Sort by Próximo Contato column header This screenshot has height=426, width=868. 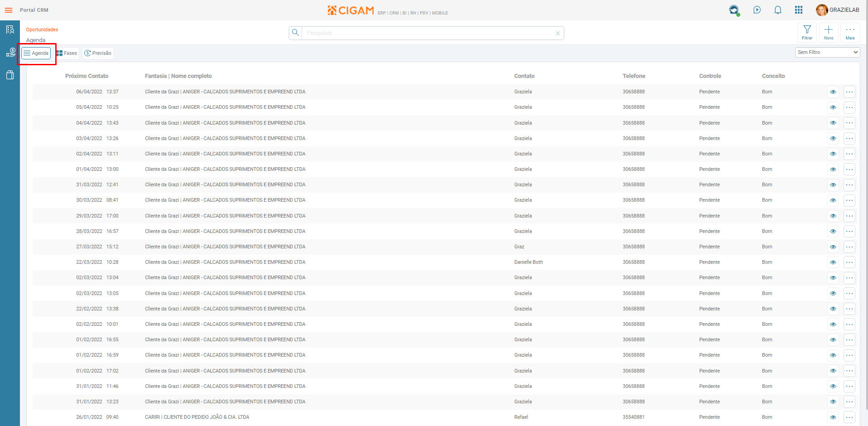tap(86, 76)
